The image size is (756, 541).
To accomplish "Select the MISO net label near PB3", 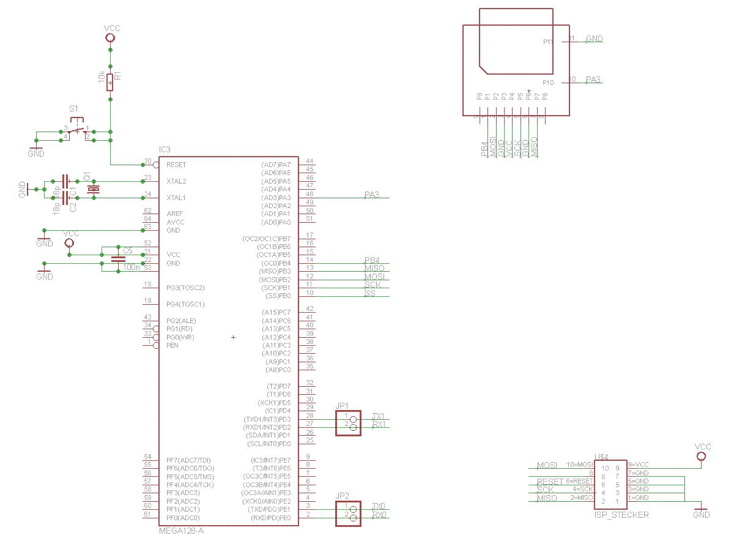I will [x=374, y=268].
